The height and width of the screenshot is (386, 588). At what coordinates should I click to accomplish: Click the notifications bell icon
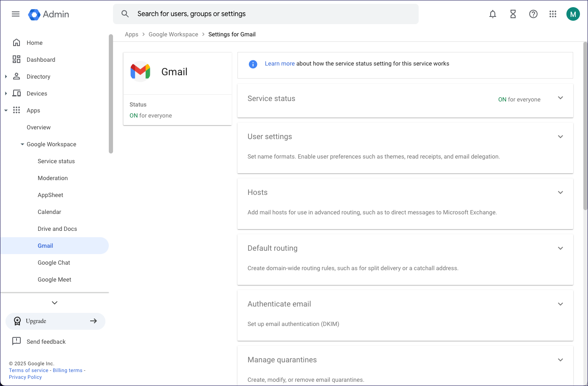click(493, 14)
